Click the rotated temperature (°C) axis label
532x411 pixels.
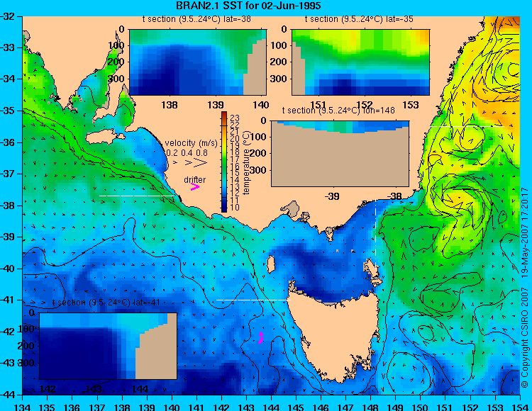[246, 164]
